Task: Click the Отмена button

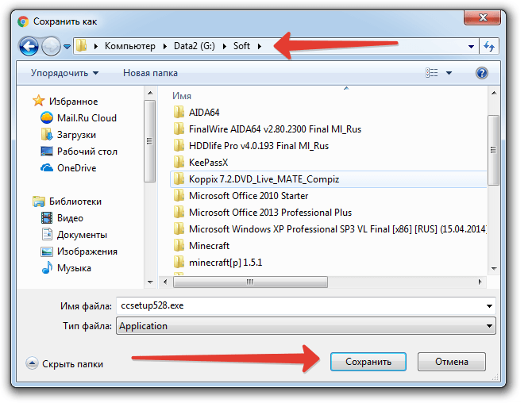Action: (452, 362)
